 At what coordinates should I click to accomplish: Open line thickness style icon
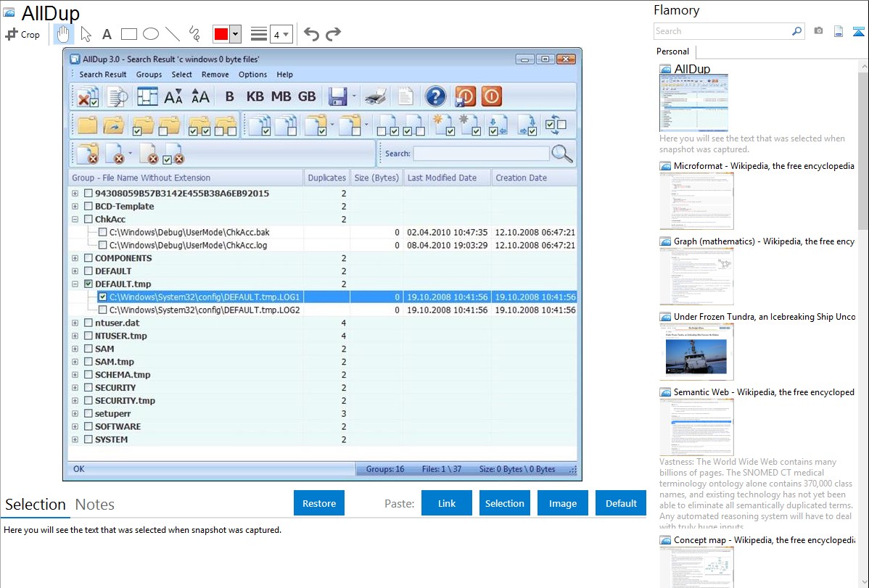[258, 34]
